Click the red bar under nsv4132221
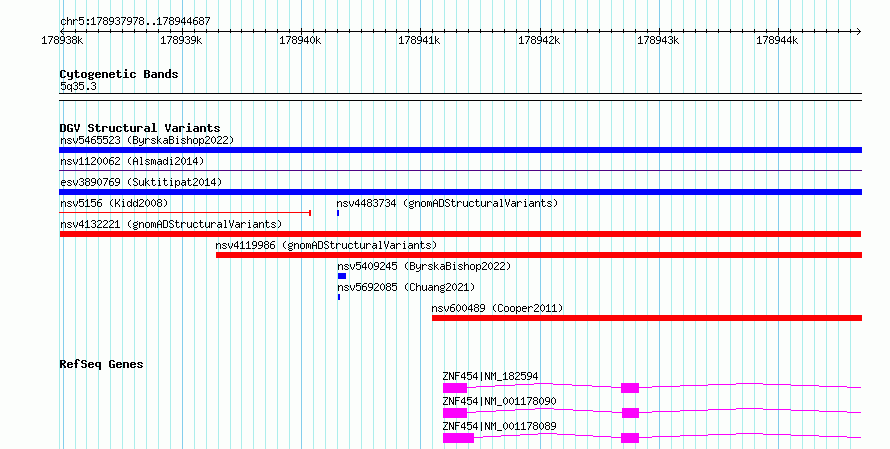 click(x=460, y=234)
